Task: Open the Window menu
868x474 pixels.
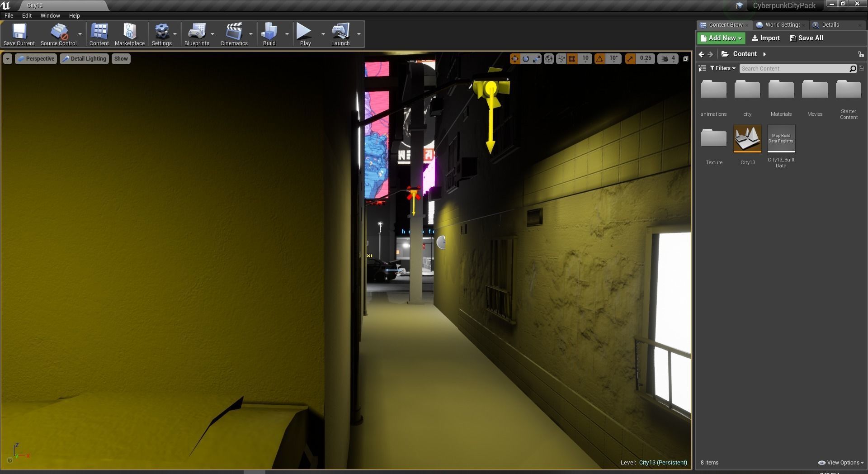Action: (x=50, y=15)
